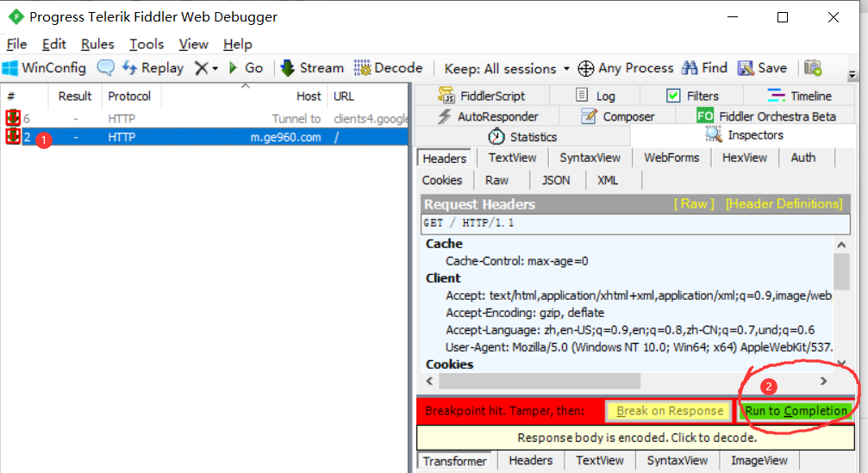Click Break on Response button

[x=670, y=411]
